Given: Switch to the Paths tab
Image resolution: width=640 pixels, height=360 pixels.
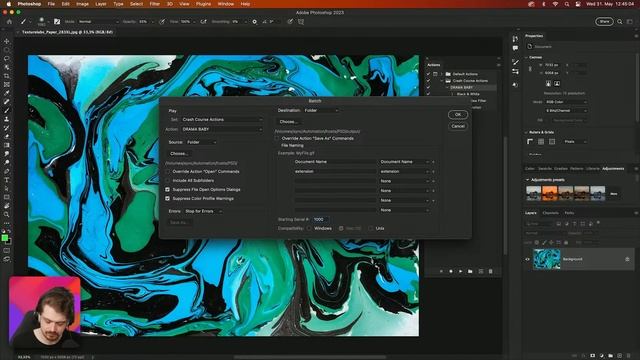Looking at the screenshot, I should (x=569, y=213).
